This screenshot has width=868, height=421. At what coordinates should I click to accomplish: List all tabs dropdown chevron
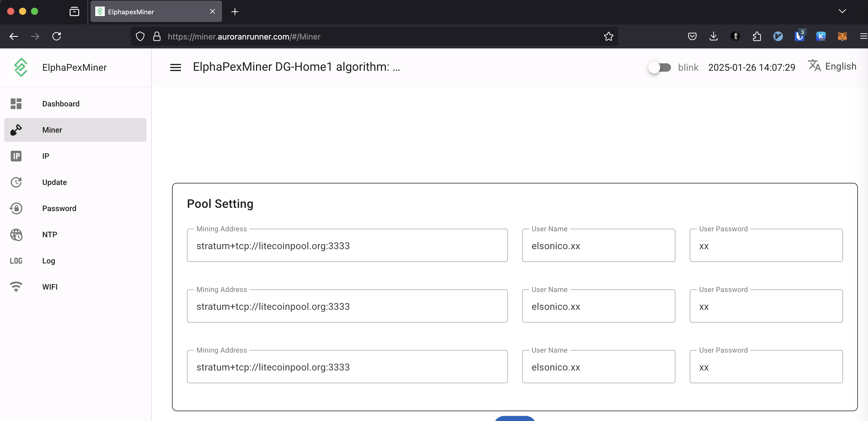(842, 11)
